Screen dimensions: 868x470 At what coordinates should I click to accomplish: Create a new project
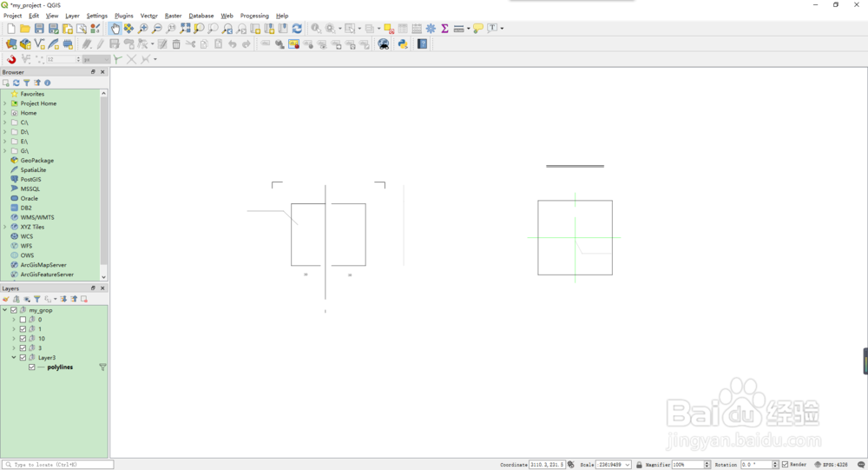pyautogui.click(x=10, y=29)
